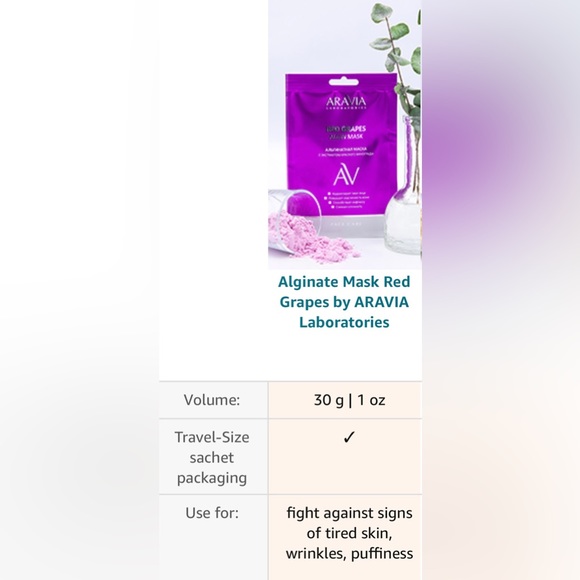The width and height of the screenshot is (580, 580).
Task: Select the Use for row label
Action: click(212, 513)
